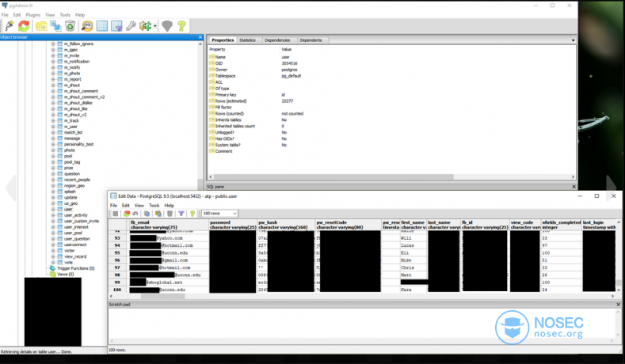This screenshot has height=364, width=625.
Task: Expand the m_follow_ignore table node
Action: tap(53, 44)
